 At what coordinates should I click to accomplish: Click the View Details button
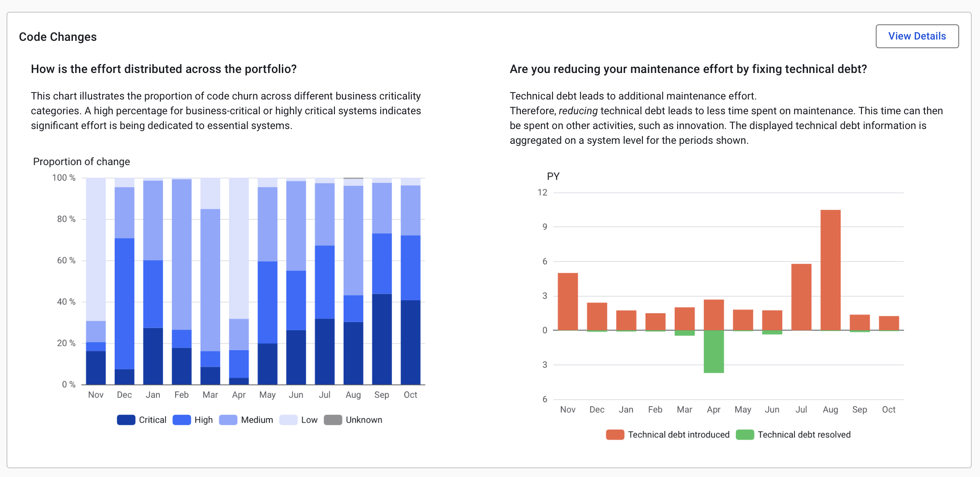tap(917, 36)
